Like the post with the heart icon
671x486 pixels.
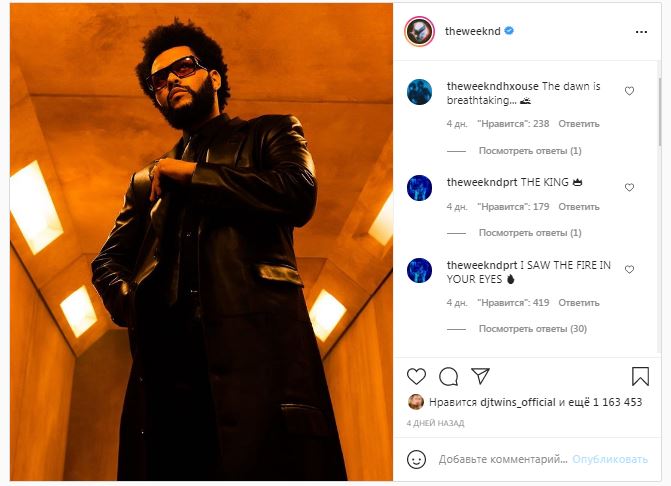pos(416,376)
